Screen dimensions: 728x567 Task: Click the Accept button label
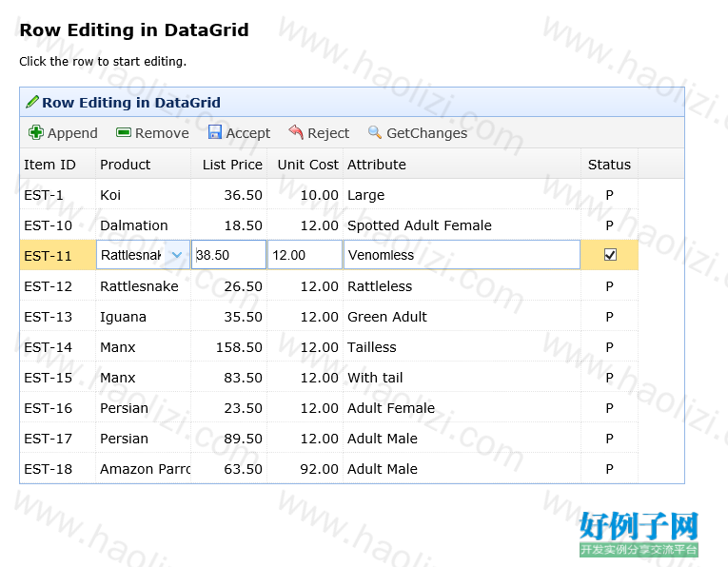click(x=248, y=133)
